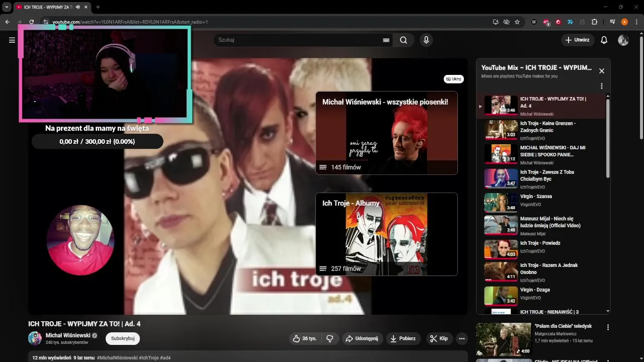This screenshot has width=644, height=362.
Task: Play 'Mateusz Mijal - Niech się ludzie śmieją'
Action: coord(541,225)
